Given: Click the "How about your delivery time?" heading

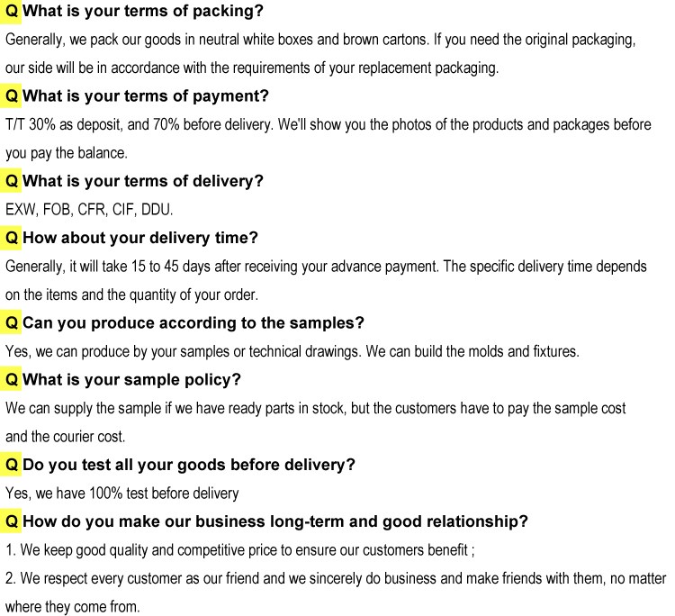Looking at the screenshot, I should pos(140,238).
